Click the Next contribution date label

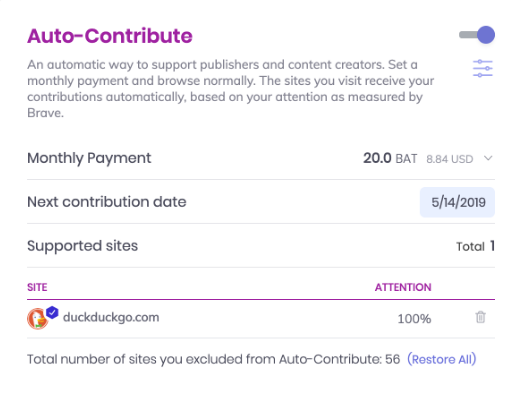click(107, 202)
